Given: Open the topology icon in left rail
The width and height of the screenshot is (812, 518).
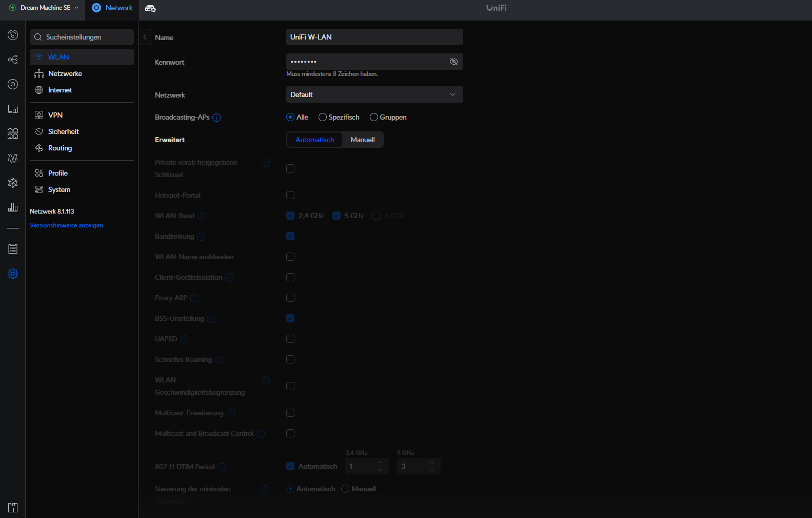Looking at the screenshot, I should tap(13, 60).
